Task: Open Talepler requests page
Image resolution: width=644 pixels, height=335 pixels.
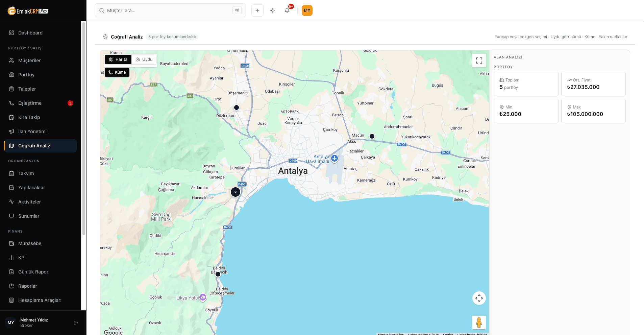Action: [x=41, y=89]
